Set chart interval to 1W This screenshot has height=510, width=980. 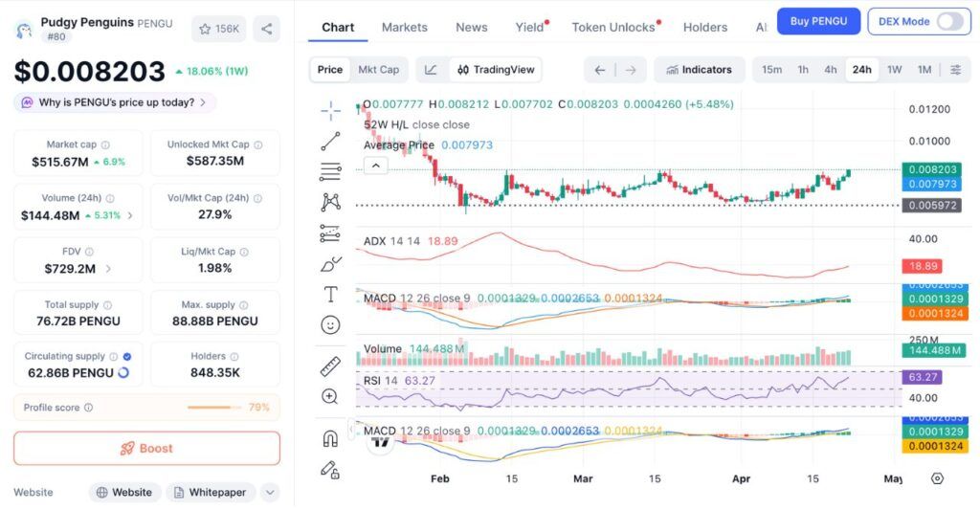(894, 69)
